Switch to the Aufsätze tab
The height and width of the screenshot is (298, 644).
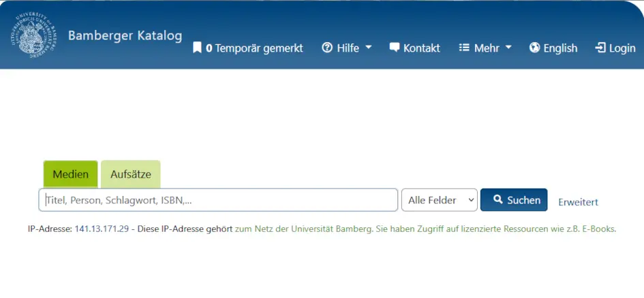131,174
